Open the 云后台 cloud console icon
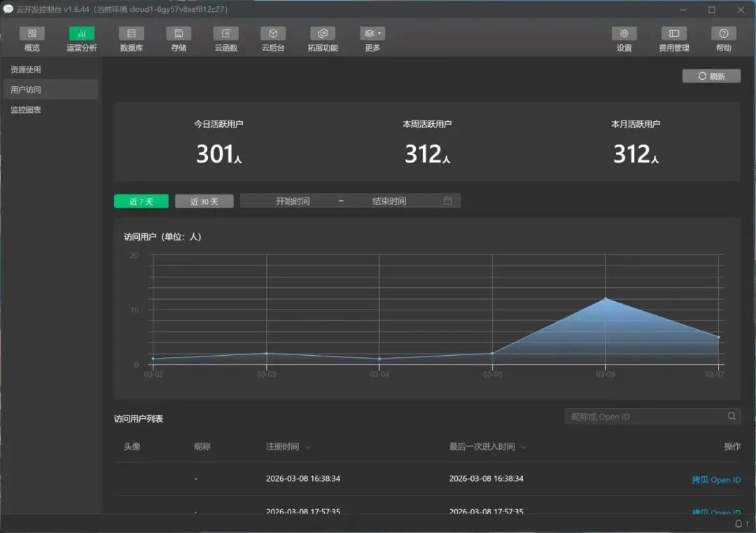 pos(273,34)
